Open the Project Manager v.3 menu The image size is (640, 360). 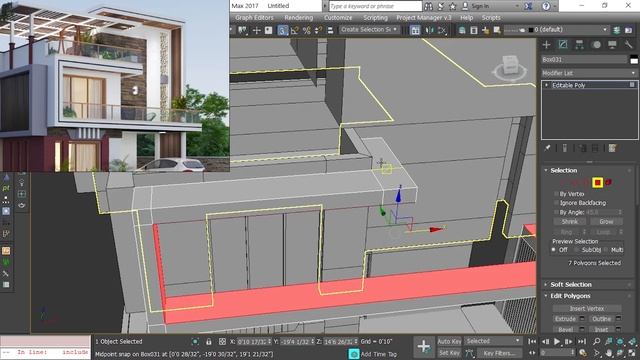pyautogui.click(x=424, y=18)
